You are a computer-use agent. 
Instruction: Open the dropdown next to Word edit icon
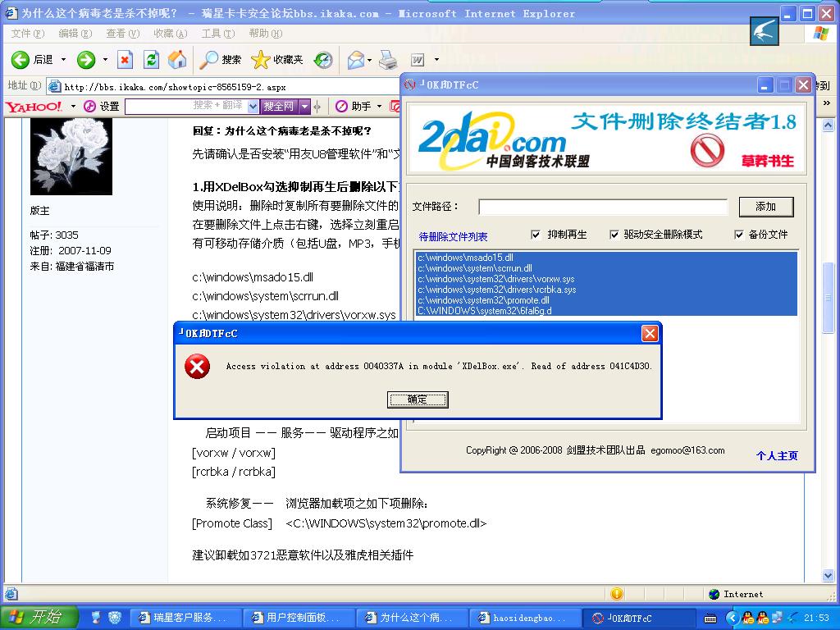(436, 59)
